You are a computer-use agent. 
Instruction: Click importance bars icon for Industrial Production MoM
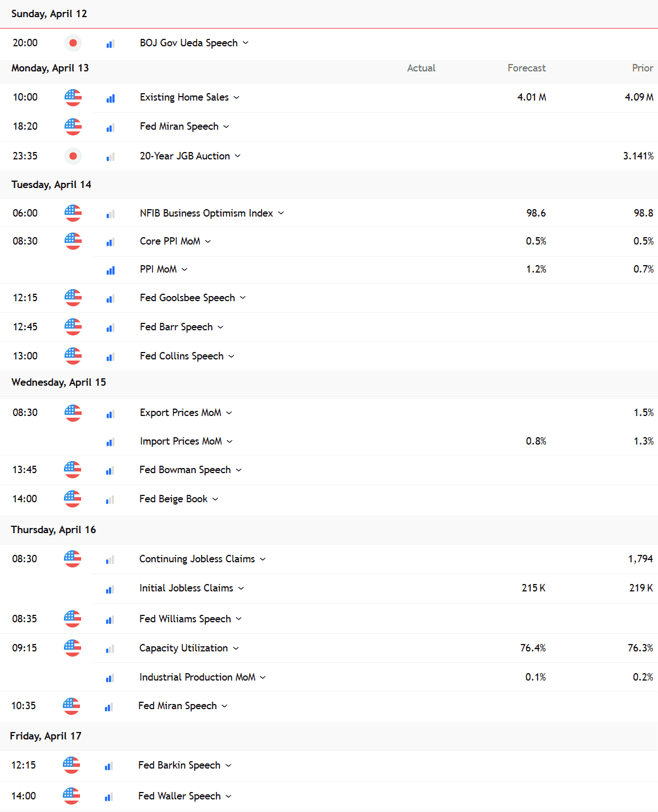click(x=110, y=678)
